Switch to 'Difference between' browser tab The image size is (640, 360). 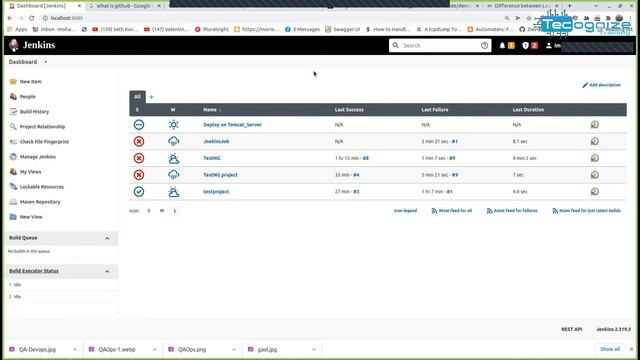(522, 6)
